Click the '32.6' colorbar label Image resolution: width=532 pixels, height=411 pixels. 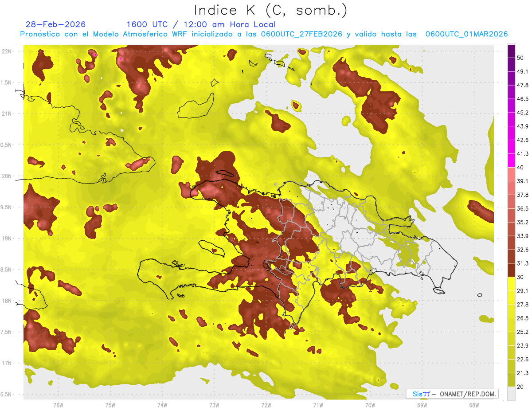523,250
